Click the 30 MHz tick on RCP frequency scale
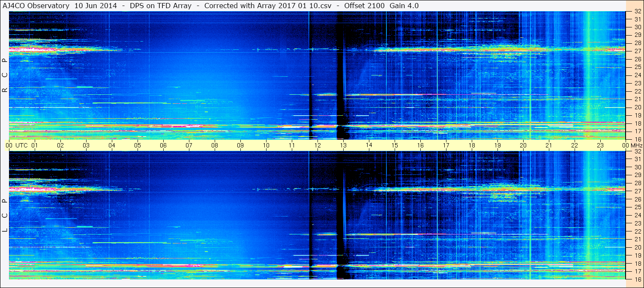644x288 pixels. [637, 27]
